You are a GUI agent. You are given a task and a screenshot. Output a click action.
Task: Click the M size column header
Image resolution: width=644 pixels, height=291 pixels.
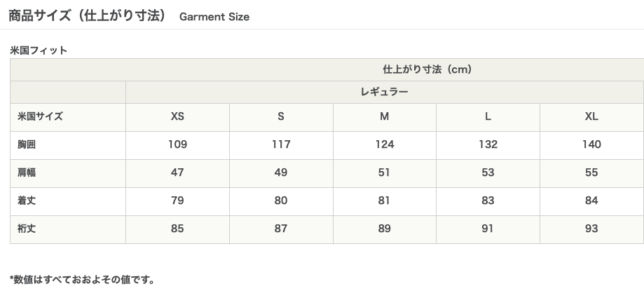[384, 116]
